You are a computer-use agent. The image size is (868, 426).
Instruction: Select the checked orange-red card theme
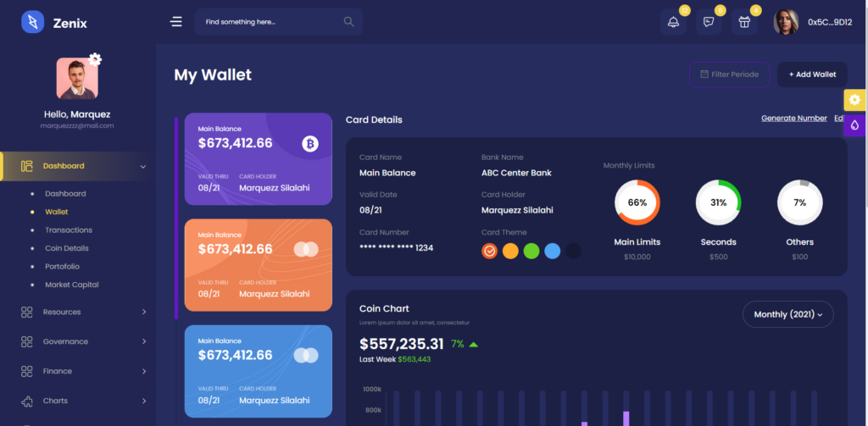click(x=489, y=252)
